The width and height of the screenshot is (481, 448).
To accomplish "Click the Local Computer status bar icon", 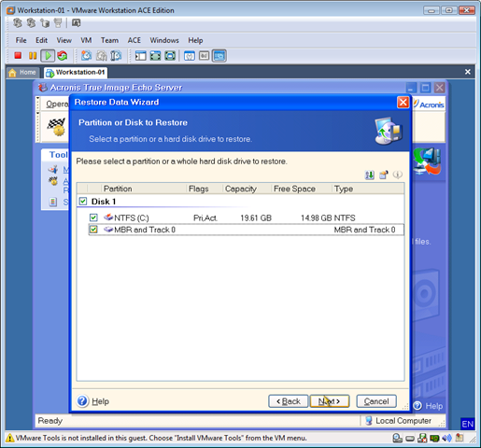I will [369, 421].
